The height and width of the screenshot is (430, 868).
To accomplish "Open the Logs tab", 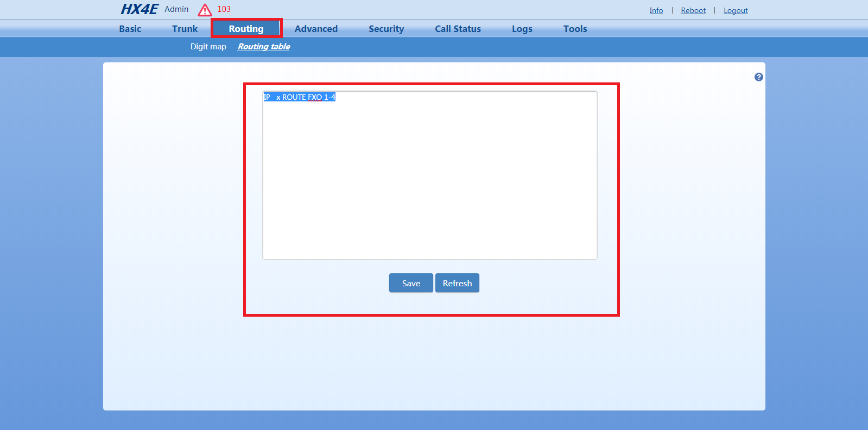I will (522, 29).
